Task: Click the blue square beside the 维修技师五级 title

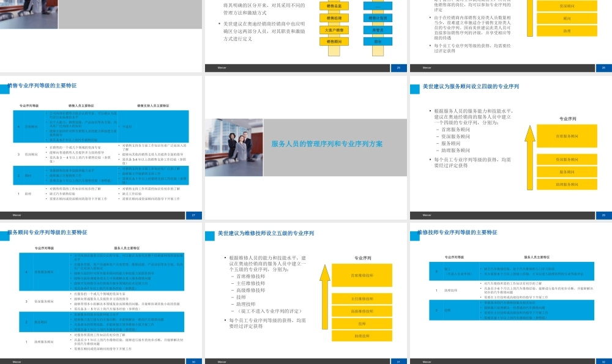Action: click(209, 236)
